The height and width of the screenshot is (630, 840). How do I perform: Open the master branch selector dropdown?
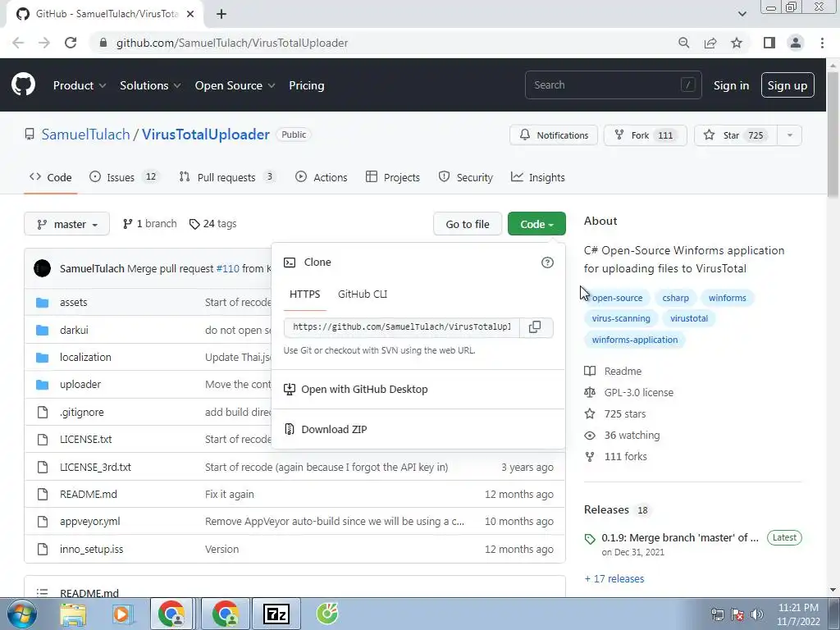pyautogui.click(x=66, y=224)
